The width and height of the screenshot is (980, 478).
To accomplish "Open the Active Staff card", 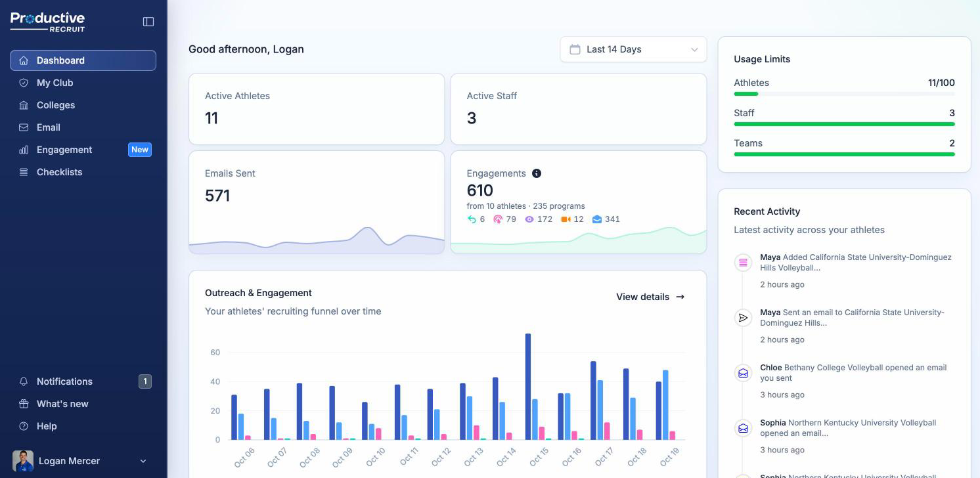I will [579, 109].
